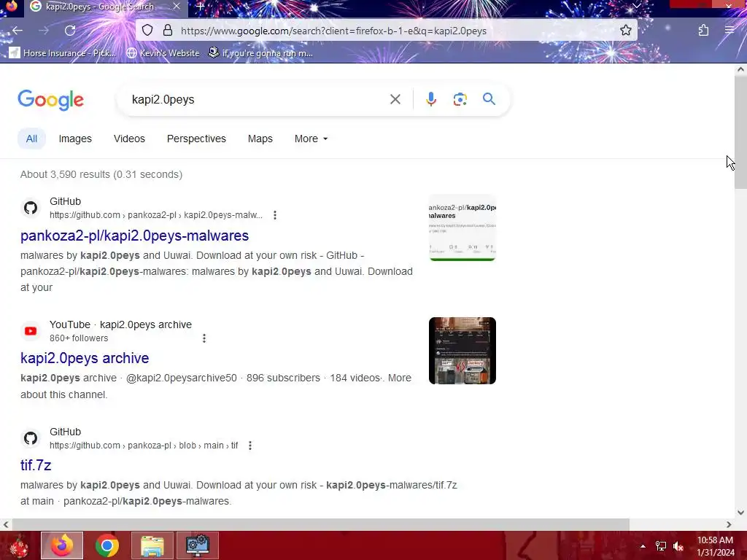Show hidden tray icons arrow
The width and height of the screenshot is (747, 560).
click(x=643, y=546)
